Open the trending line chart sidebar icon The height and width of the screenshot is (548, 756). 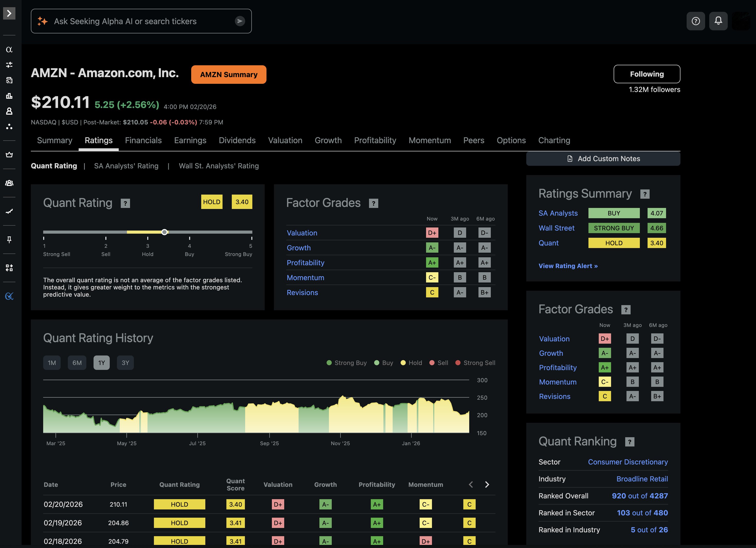(x=9, y=211)
